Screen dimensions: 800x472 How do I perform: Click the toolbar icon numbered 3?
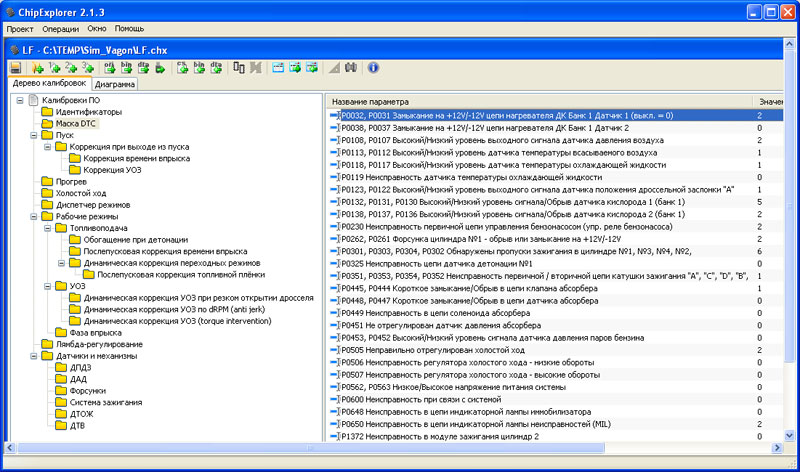(x=88, y=68)
